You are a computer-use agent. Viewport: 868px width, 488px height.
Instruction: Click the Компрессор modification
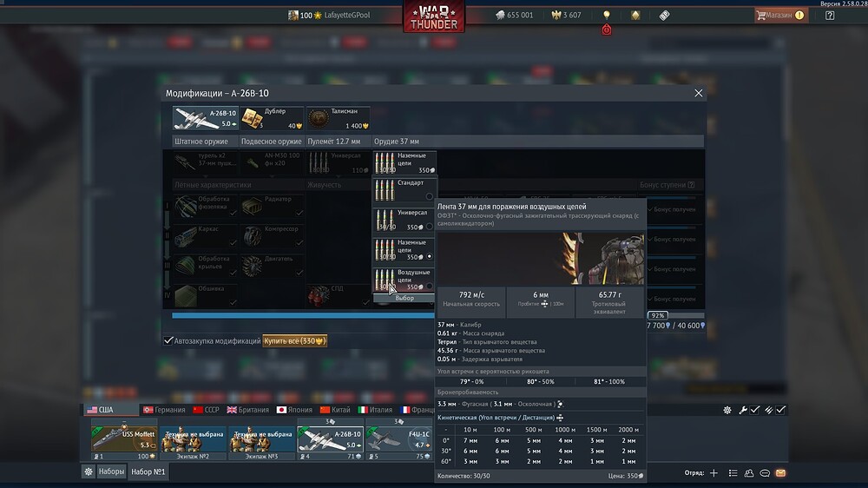click(272, 235)
